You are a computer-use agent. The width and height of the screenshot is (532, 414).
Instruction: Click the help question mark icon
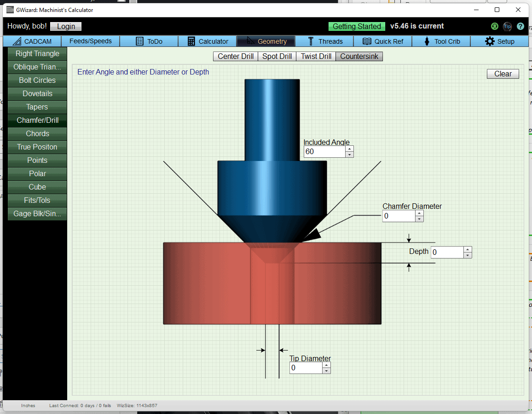pyautogui.click(x=520, y=26)
